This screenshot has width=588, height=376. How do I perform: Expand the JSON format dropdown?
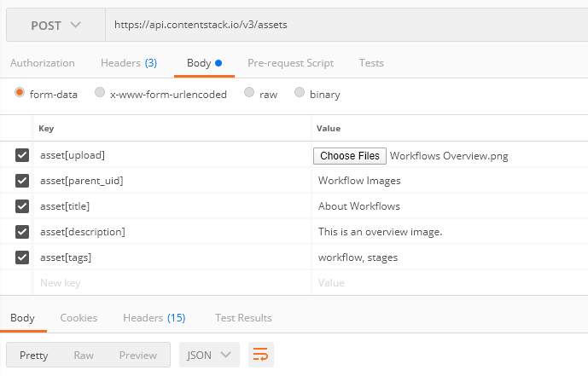[209, 355]
